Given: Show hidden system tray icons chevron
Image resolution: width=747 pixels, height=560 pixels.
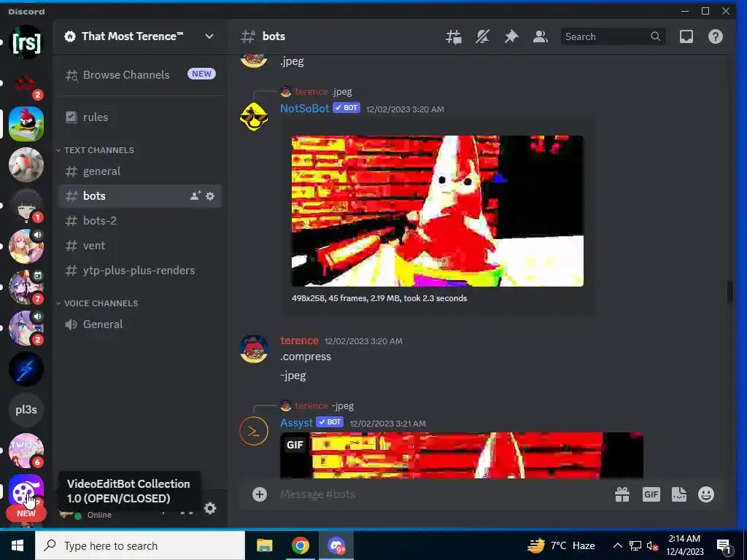Looking at the screenshot, I should coord(617,545).
